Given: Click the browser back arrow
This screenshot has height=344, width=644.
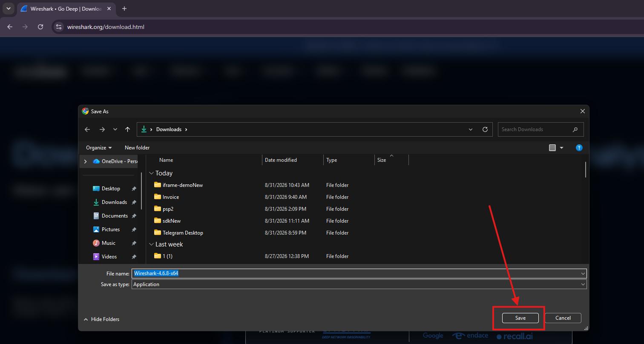Looking at the screenshot, I should coord(10,27).
